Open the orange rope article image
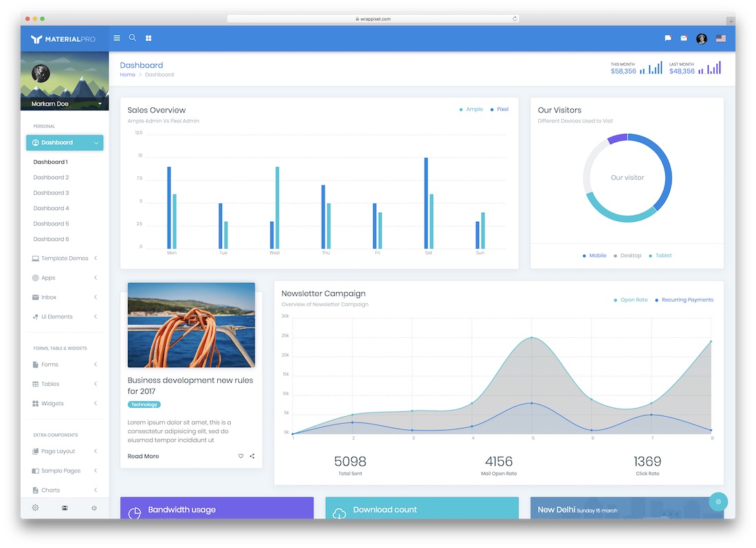The image size is (756, 548). coord(192,325)
